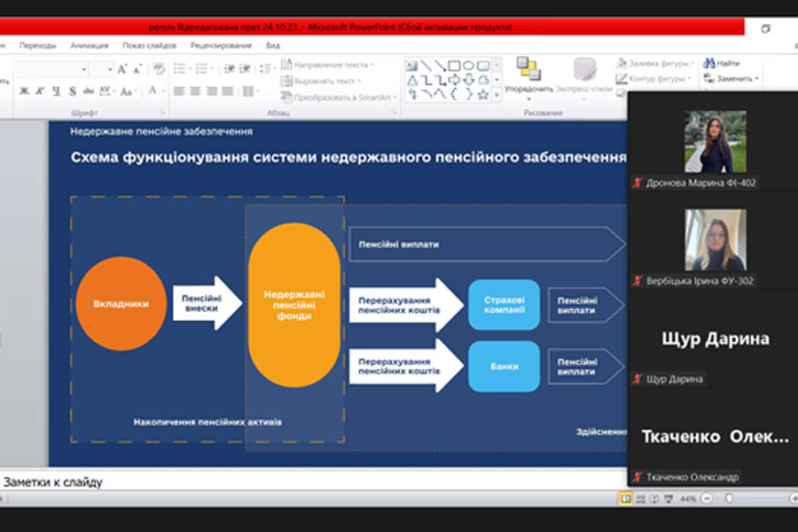
Task: Select the rectangle shape in shapes gallery
Action: tap(454, 66)
